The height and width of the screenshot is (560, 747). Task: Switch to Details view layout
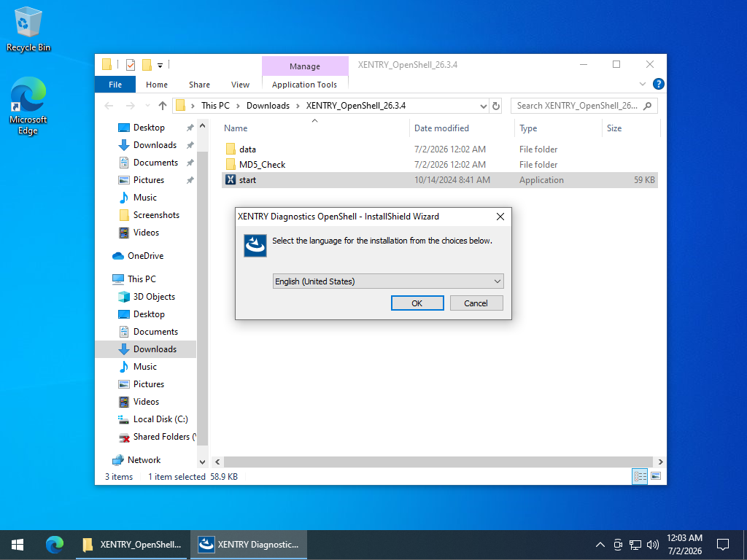pyautogui.click(x=640, y=476)
